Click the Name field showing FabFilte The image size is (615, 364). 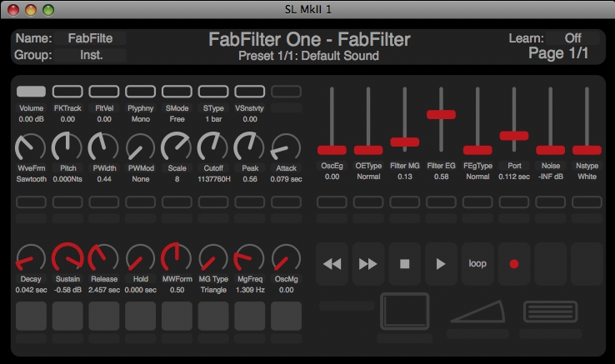(x=90, y=38)
